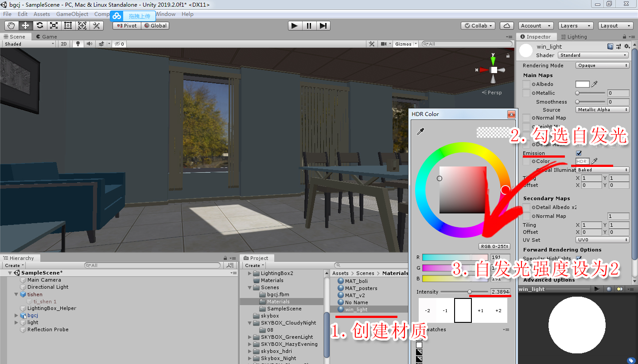Click +2 intensity exposure swatch
This screenshot has width=638, height=364.
coord(498,310)
